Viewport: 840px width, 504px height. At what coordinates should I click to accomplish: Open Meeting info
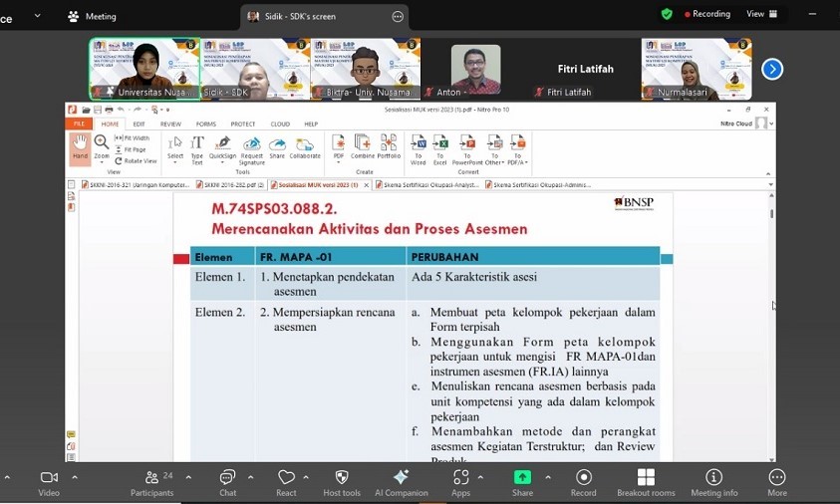point(714,483)
